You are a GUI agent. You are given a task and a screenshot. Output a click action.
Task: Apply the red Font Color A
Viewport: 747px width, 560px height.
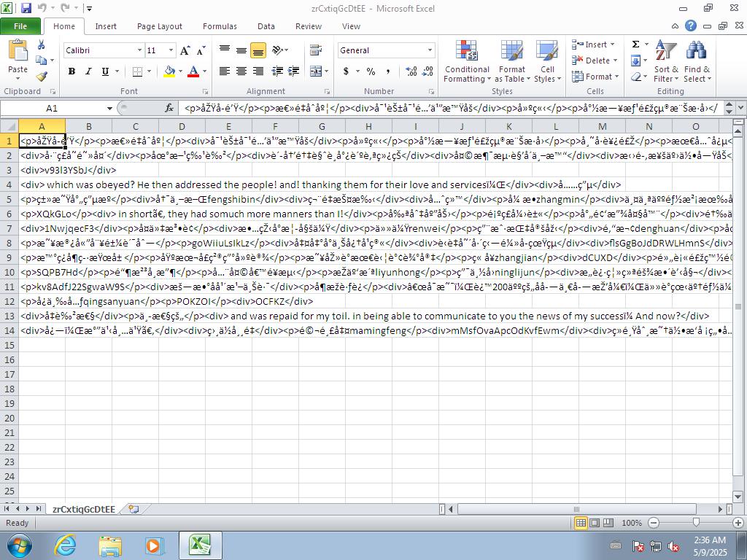193,71
